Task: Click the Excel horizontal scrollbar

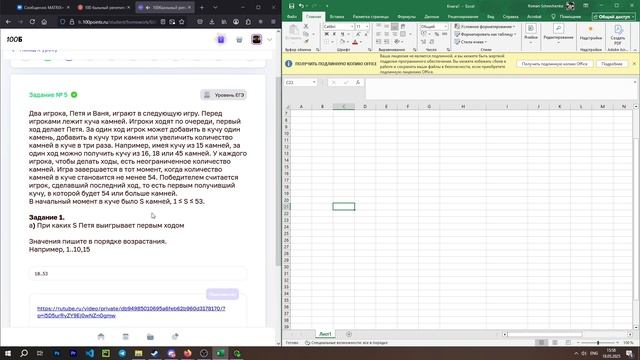Action: [544, 334]
